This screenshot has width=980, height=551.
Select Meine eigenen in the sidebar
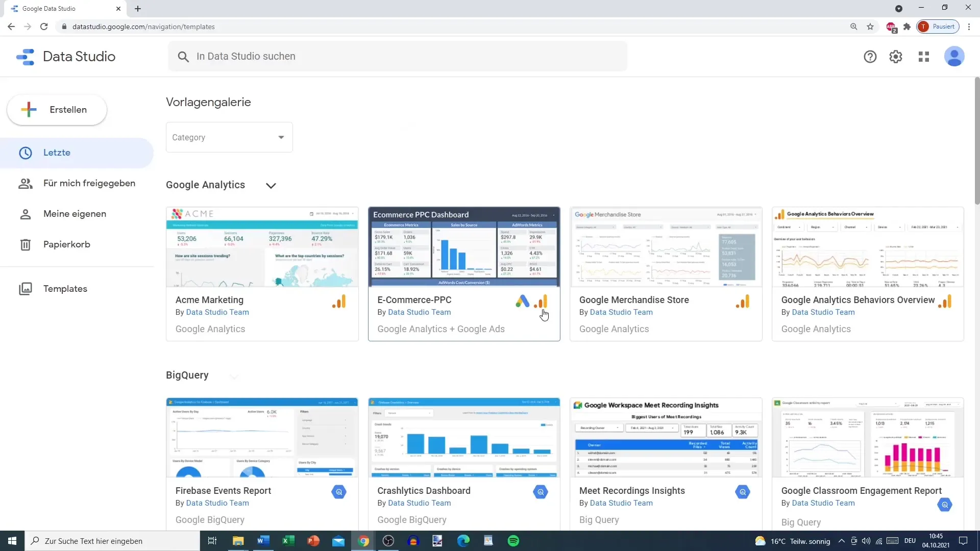[77, 214]
